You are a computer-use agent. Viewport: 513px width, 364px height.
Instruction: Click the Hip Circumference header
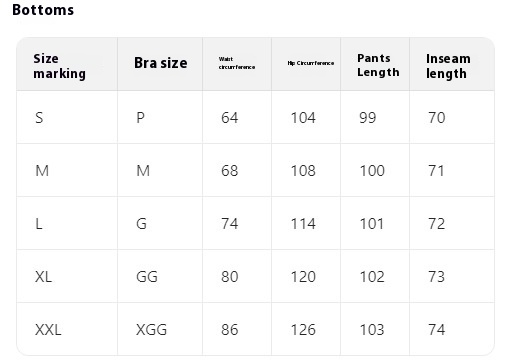[311, 63]
